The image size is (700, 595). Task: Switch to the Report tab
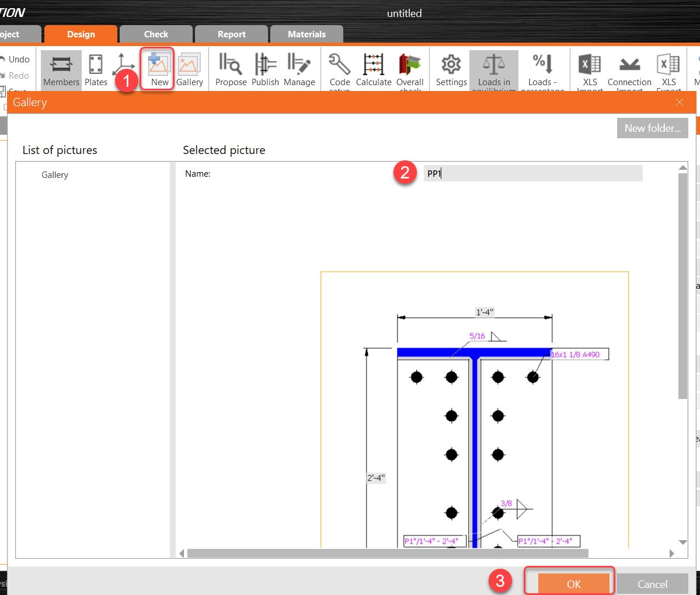tap(231, 34)
